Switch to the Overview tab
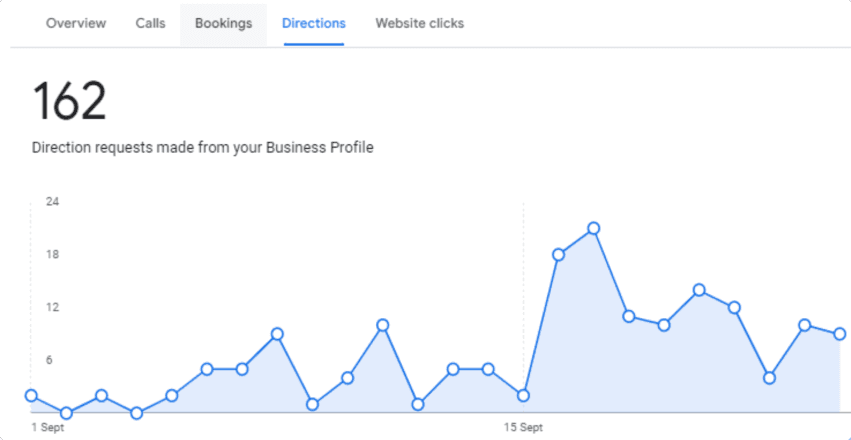 click(76, 23)
